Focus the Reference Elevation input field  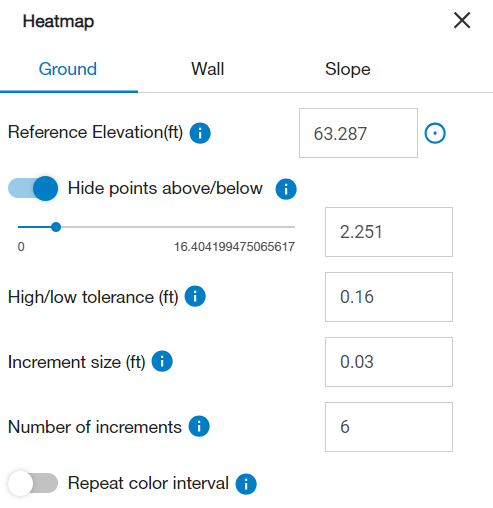(358, 133)
